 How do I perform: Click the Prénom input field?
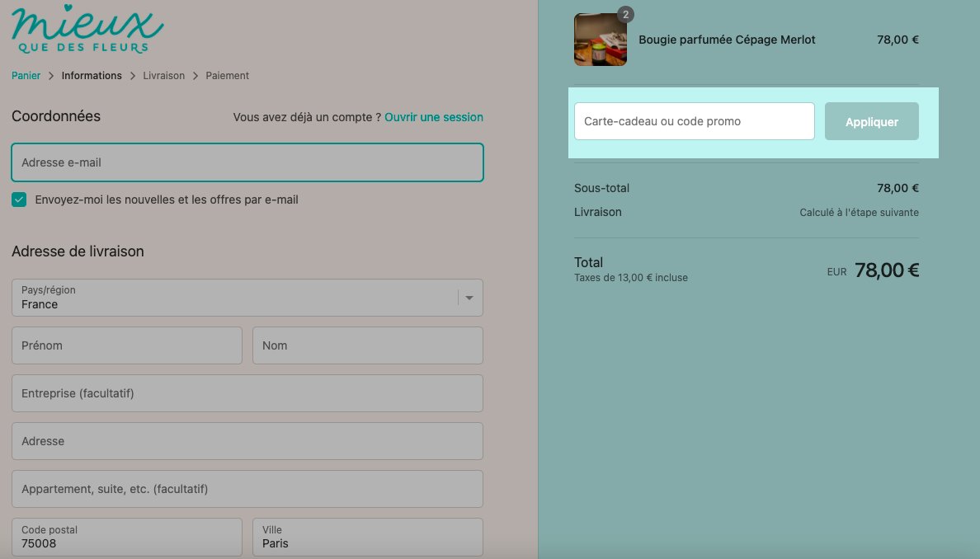127,345
